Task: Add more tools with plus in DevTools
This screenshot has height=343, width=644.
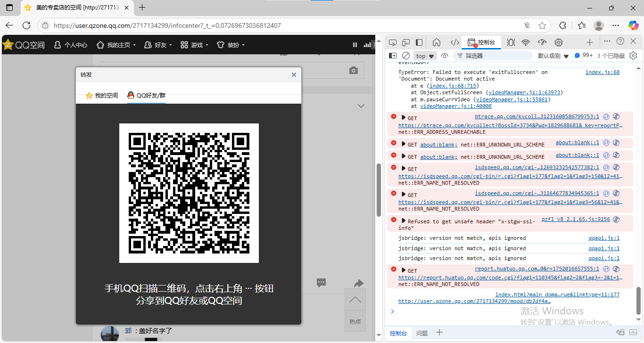Action: tap(590, 42)
